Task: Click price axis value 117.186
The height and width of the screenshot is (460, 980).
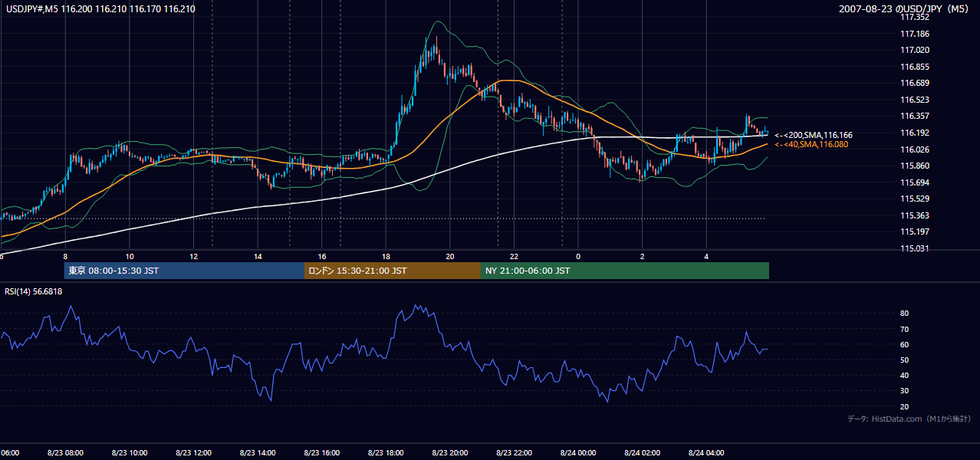Action: coord(913,34)
